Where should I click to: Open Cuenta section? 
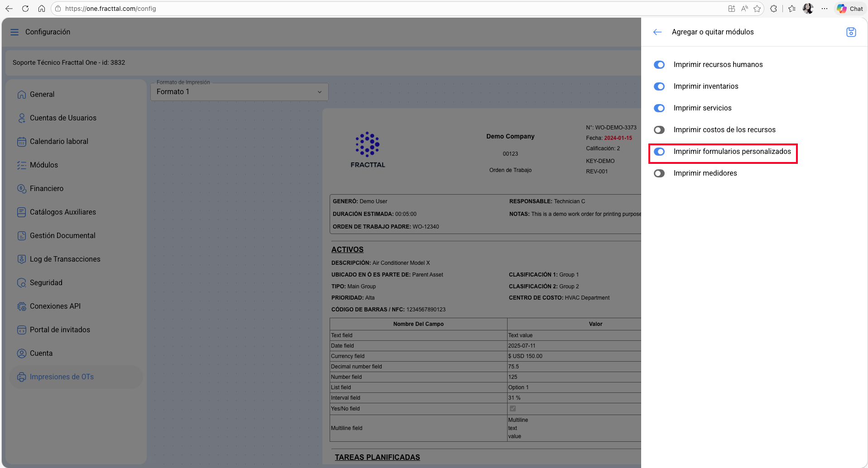tap(76, 353)
